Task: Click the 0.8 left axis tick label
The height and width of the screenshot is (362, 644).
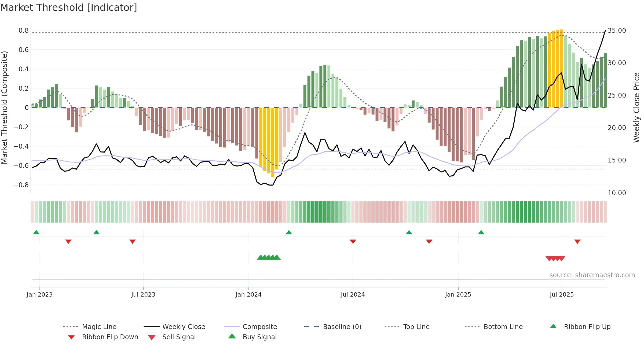Action: [x=24, y=30]
